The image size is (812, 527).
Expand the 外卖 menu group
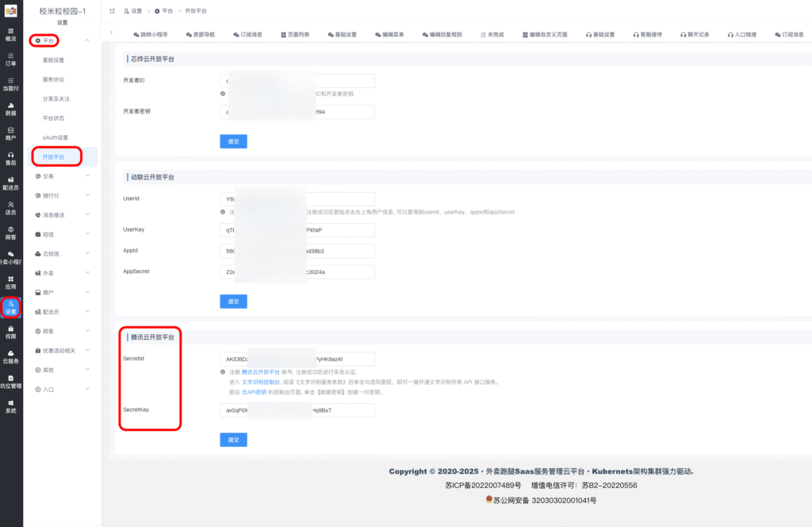tap(62, 273)
